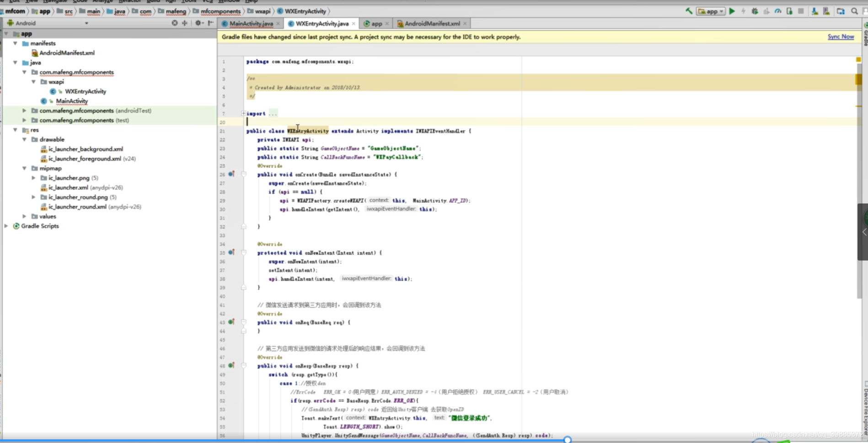Expand com.mafeng.mfcomponents (androidTest) package
The width and height of the screenshot is (868, 443).
click(25, 111)
